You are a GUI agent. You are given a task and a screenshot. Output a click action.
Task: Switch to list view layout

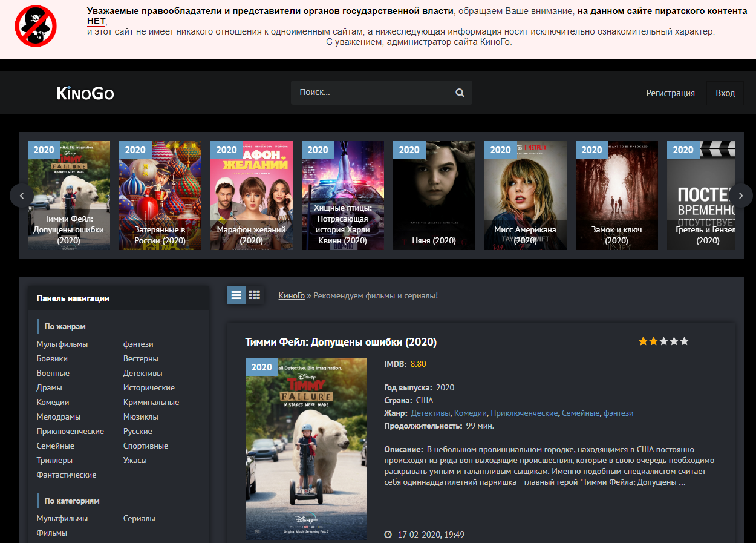tap(236, 295)
